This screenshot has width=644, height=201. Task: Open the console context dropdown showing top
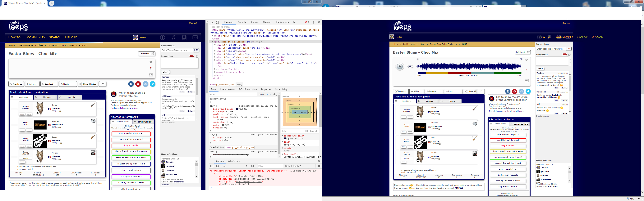click(x=235, y=166)
